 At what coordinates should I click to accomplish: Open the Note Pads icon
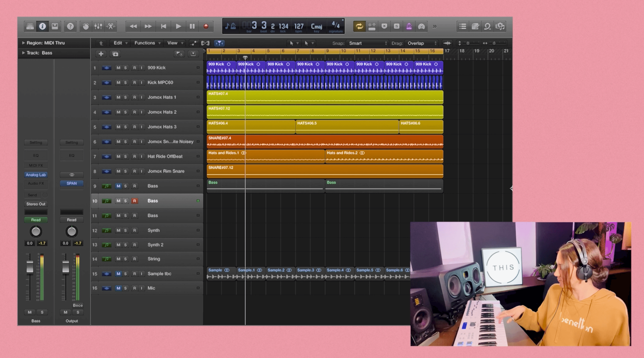(x=475, y=26)
